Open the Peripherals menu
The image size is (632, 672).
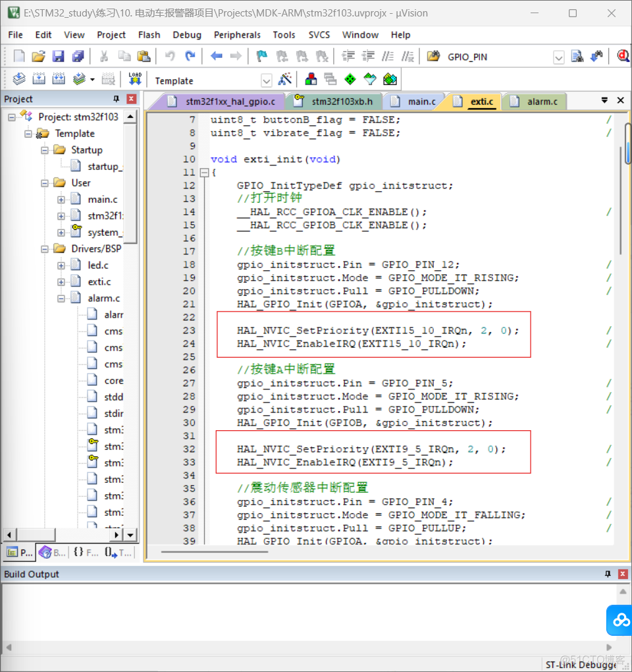tap(237, 35)
